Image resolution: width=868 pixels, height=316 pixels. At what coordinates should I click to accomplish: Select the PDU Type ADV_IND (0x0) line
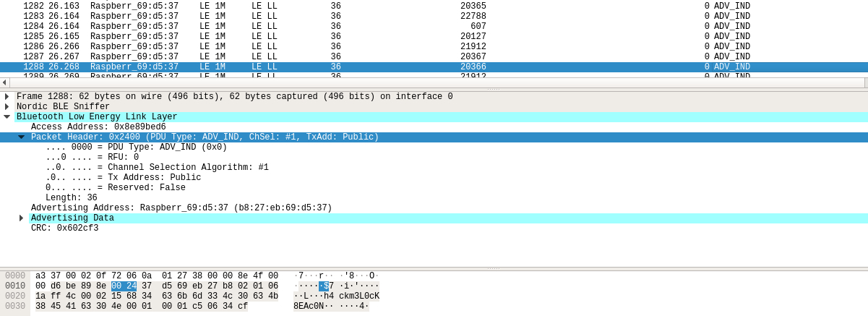[x=136, y=148]
